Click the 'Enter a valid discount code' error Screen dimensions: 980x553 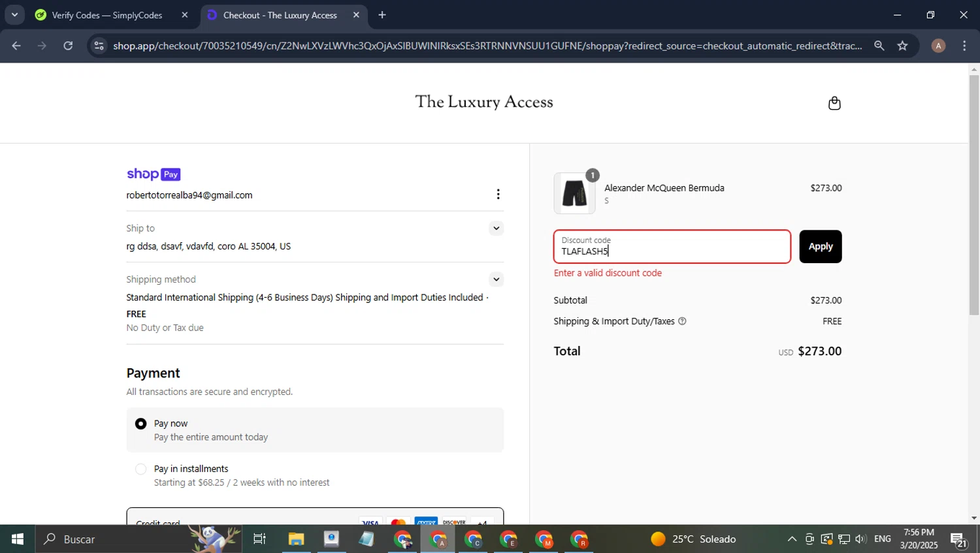pos(608,273)
